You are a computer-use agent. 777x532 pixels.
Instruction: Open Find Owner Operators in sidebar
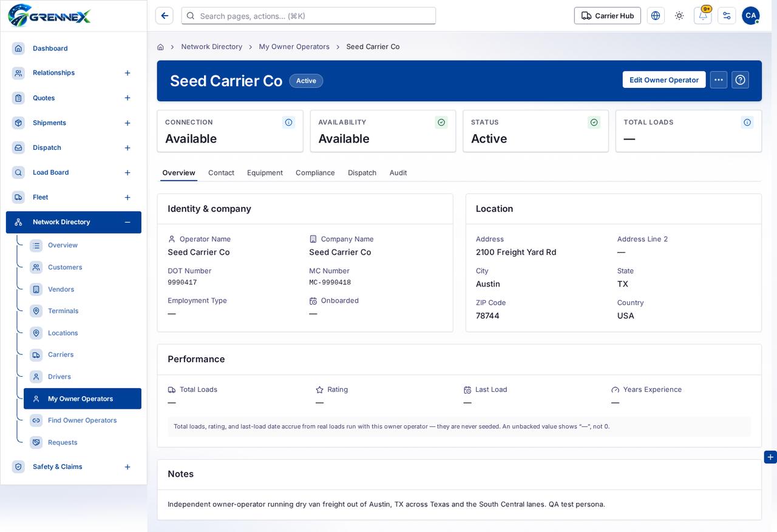(83, 420)
